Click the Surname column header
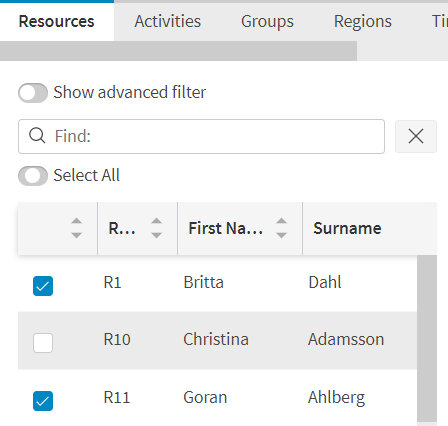Viewport: 448px width, 426px height. pyautogui.click(x=369, y=228)
